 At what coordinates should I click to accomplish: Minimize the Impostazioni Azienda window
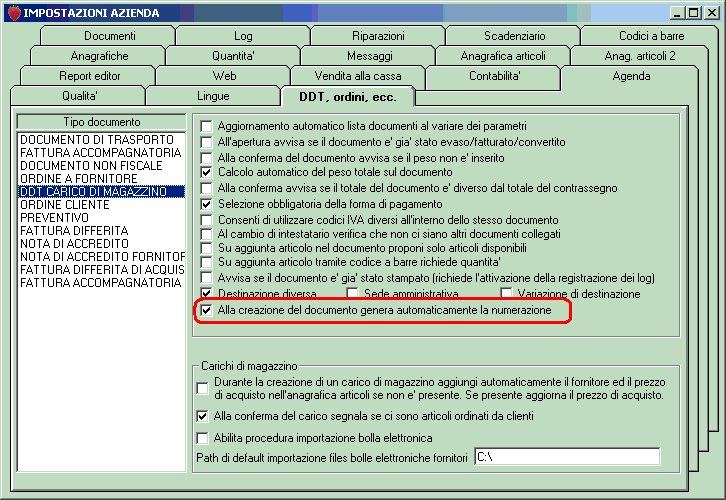tap(678, 12)
